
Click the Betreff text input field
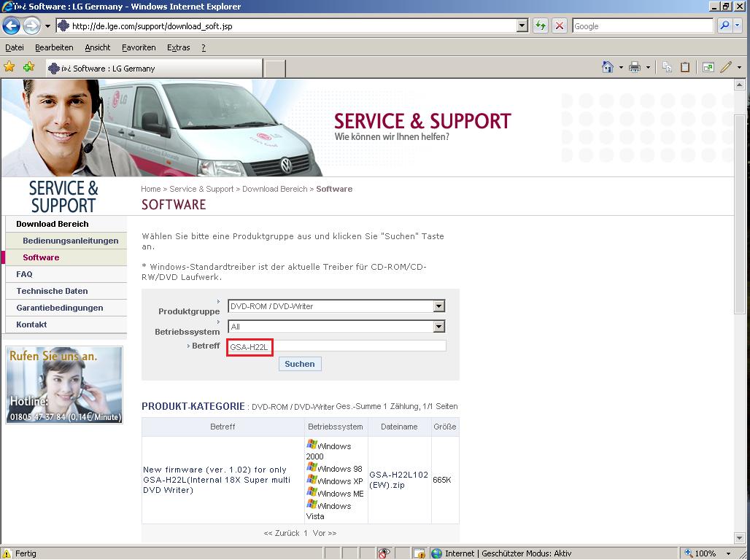pyautogui.click(x=337, y=346)
